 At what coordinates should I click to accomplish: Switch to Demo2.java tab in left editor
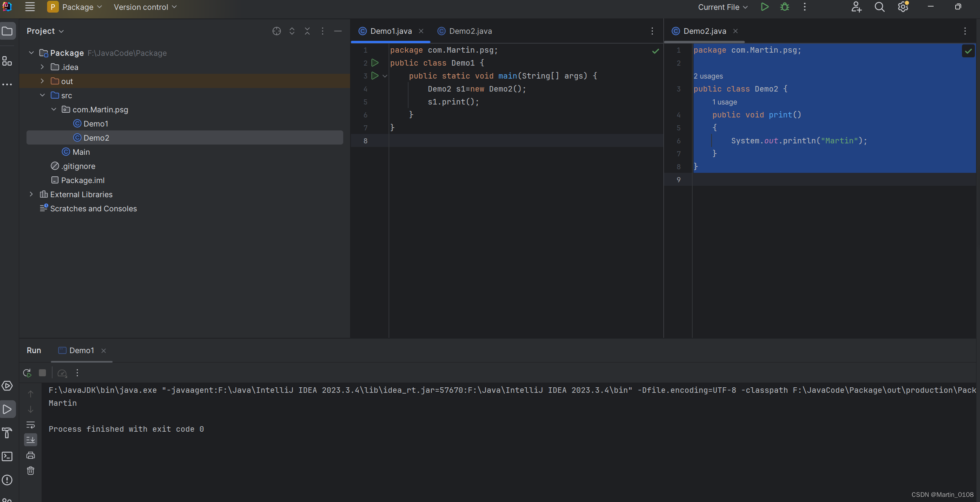[470, 31]
